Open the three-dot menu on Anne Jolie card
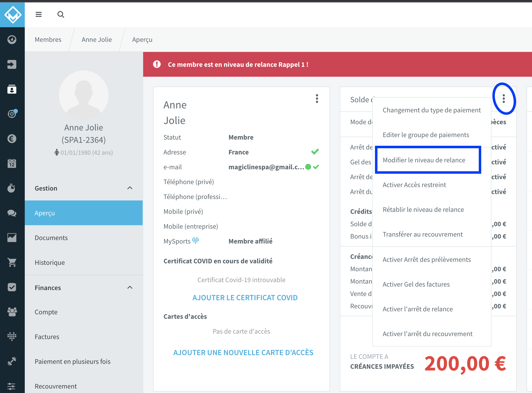This screenshot has height=393, width=532. click(317, 98)
